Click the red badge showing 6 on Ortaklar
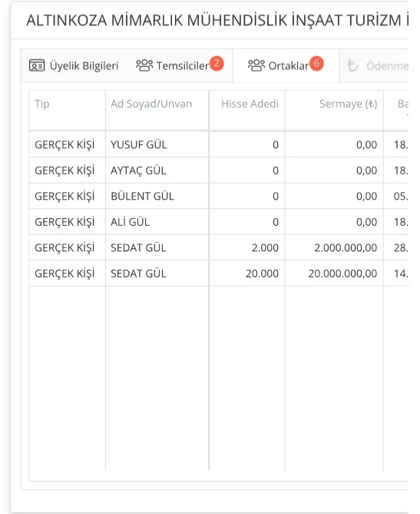Image resolution: width=420 pixels, height=514 pixels. coord(316,63)
